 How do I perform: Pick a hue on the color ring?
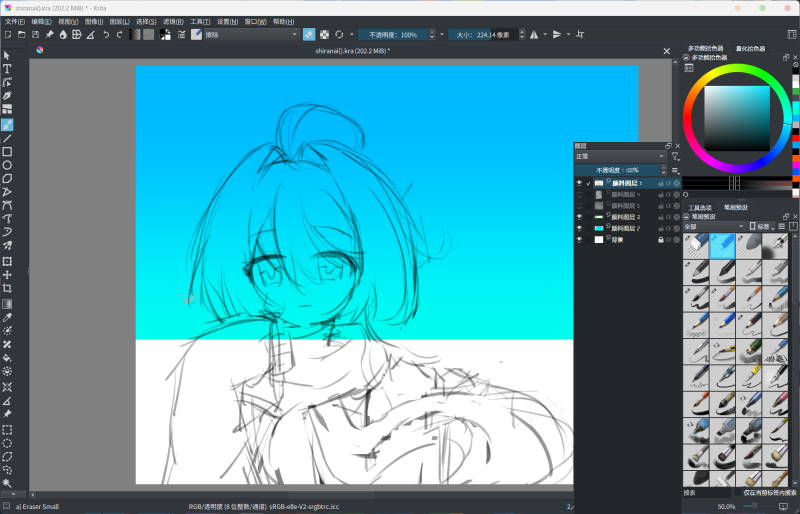point(737,68)
